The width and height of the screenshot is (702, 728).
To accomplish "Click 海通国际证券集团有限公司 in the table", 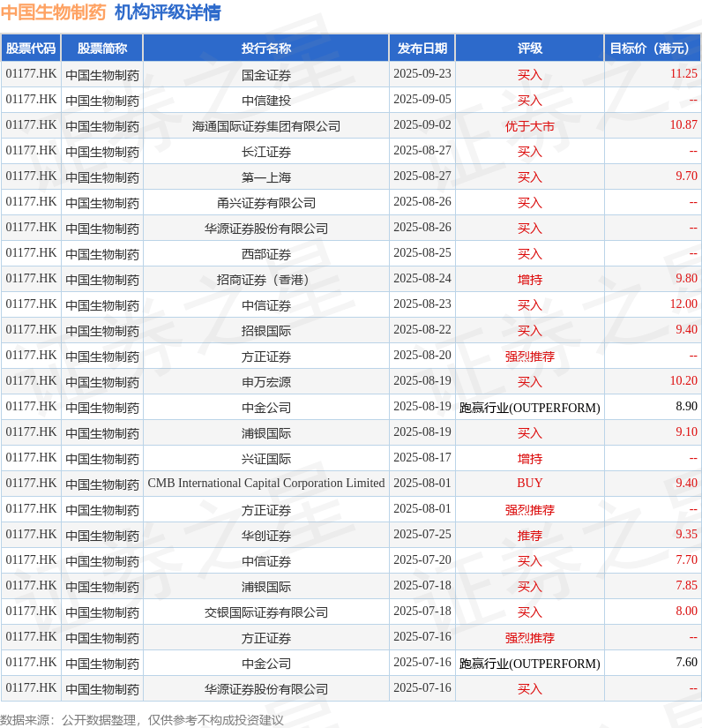I will (x=265, y=126).
